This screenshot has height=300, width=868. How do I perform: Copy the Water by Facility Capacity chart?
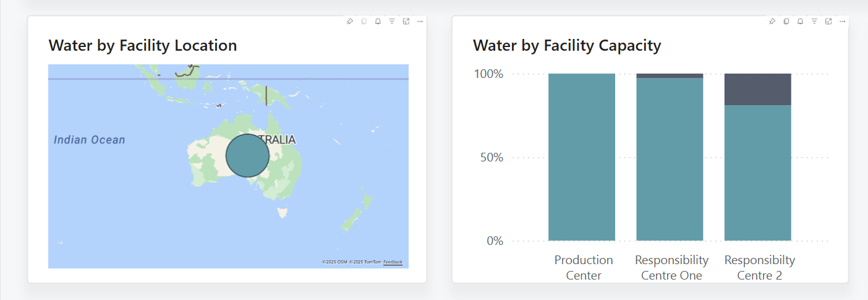[x=786, y=22]
